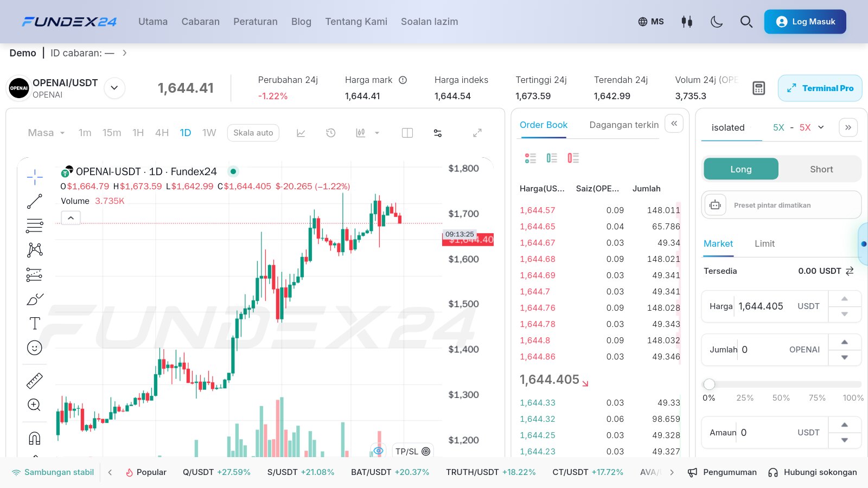The image size is (868, 488).
Task: Click the order amount percentage slider handle
Action: 709,384
